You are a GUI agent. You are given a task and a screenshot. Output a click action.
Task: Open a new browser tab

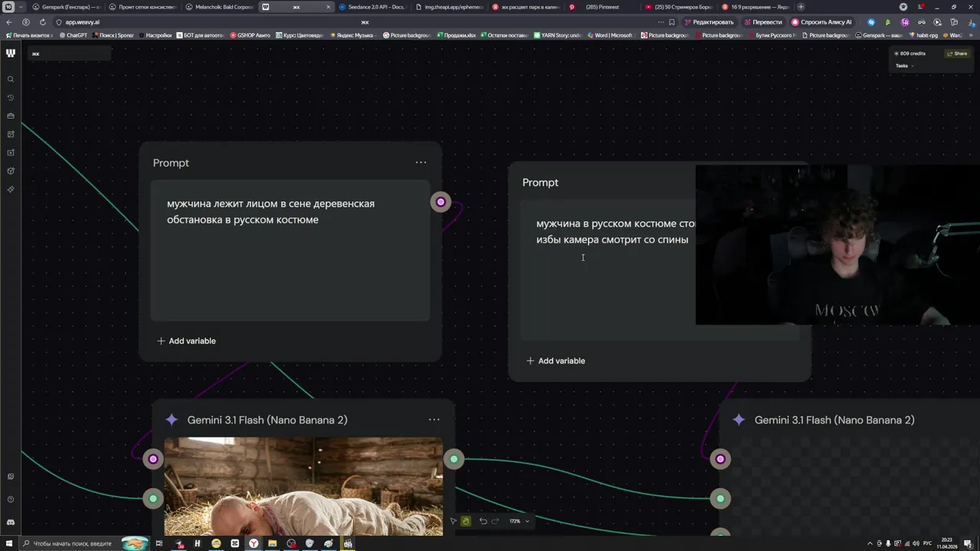(x=801, y=7)
